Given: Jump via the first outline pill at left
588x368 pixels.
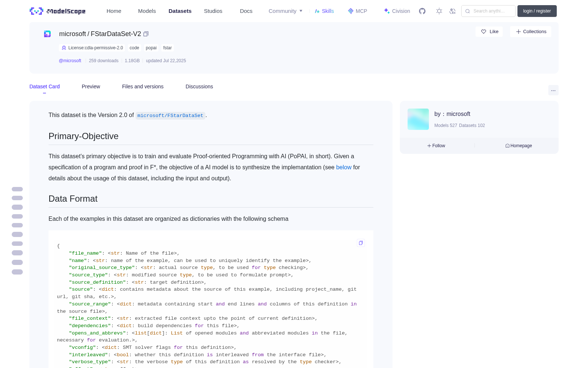Looking at the screenshot, I should coord(17,189).
